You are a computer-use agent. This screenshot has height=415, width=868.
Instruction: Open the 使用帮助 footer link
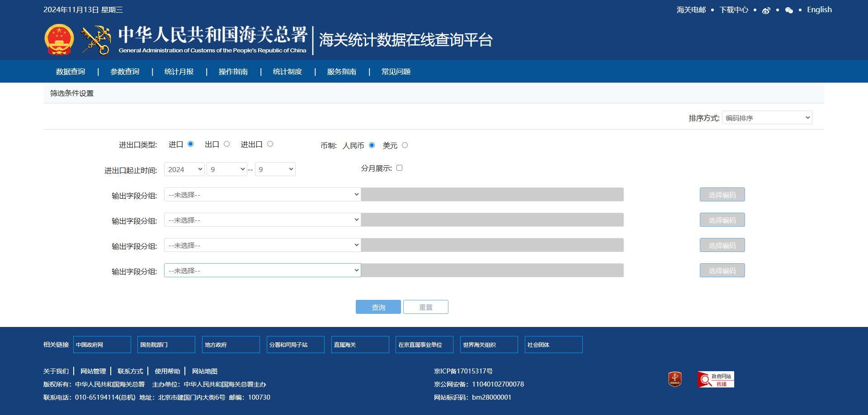tap(167, 371)
